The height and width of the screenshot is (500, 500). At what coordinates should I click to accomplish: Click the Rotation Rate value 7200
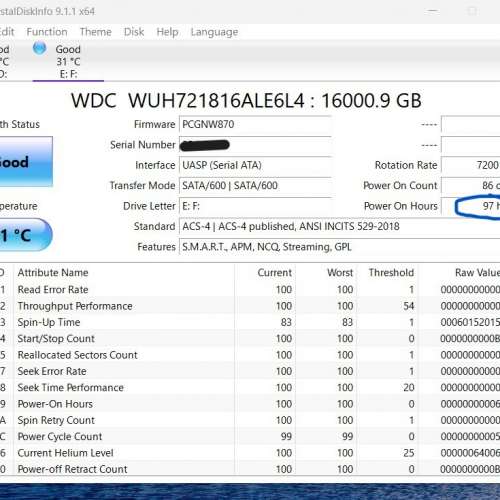[x=471, y=165]
